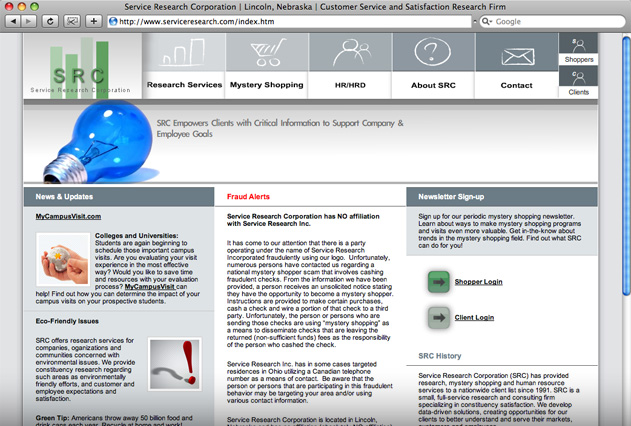Click the question mark About SRC icon
The image size is (631, 426).
(x=433, y=51)
